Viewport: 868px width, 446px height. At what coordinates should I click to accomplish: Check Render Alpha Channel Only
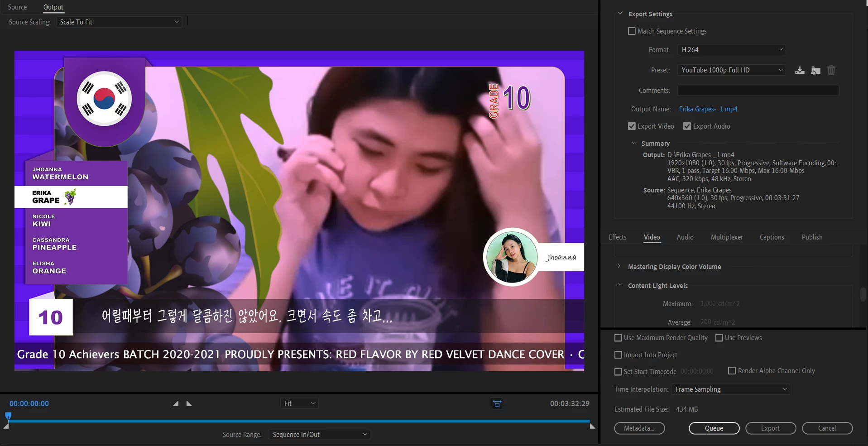pyautogui.click(x=732, y=371)
